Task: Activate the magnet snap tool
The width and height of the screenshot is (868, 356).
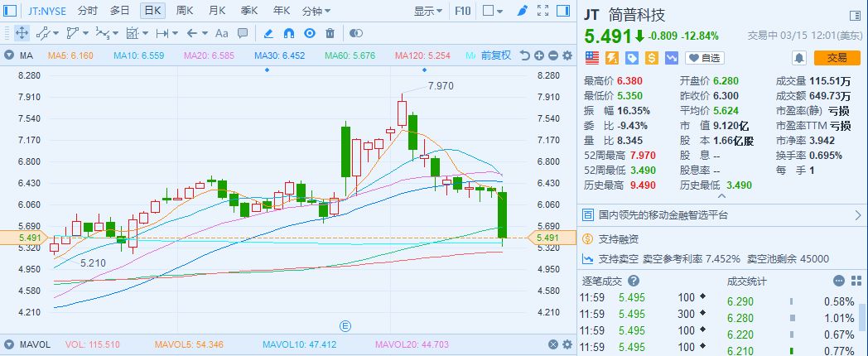Action: pos(289,33)
